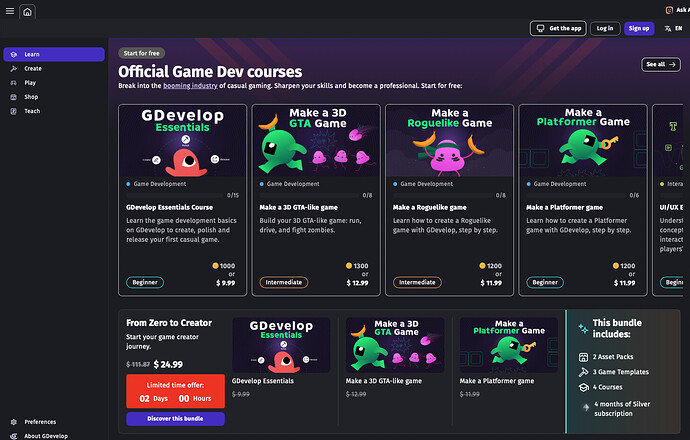Follow the booming industry link
The height and width of the screenshot is (440, 690).
coord(190,86)
